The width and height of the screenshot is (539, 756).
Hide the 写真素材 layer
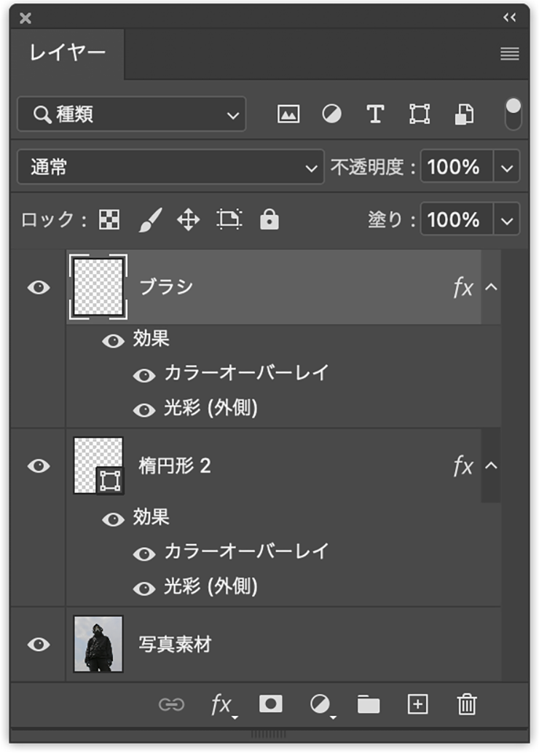coord(39,645)
